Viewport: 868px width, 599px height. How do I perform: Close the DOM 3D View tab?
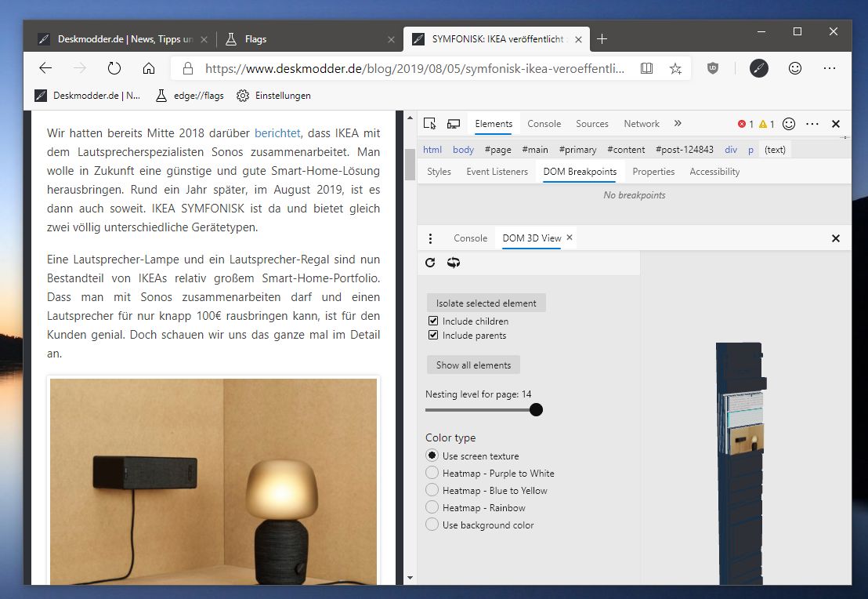(569, 237)
